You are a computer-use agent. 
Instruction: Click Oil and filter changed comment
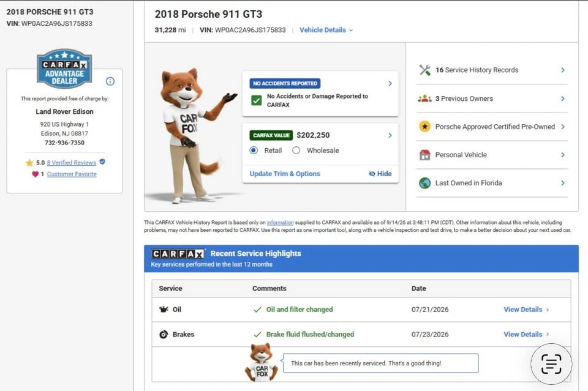point(300,310)
